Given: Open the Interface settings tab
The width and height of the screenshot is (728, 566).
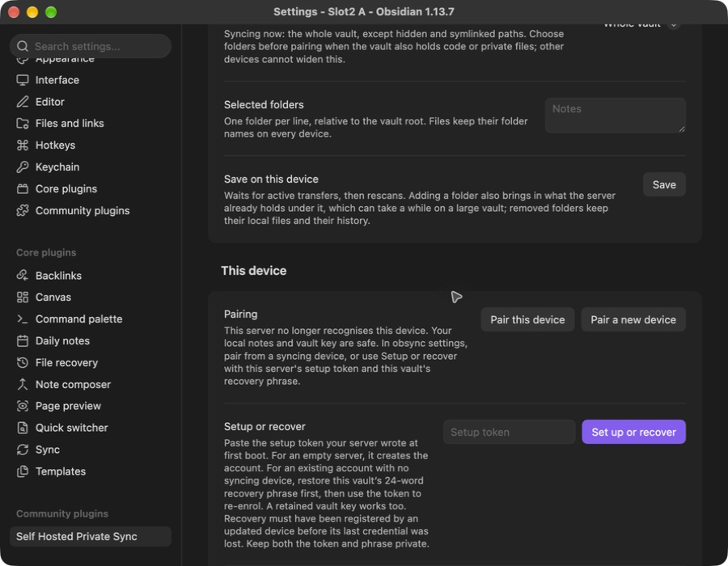Looking at the screenshot, I should coord(91,80).
